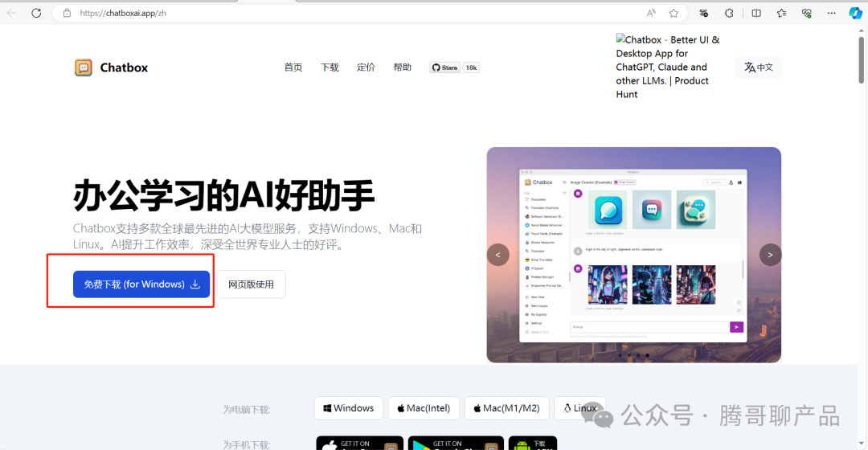Click the 网页版使用 button

click(x=252, y=284)
